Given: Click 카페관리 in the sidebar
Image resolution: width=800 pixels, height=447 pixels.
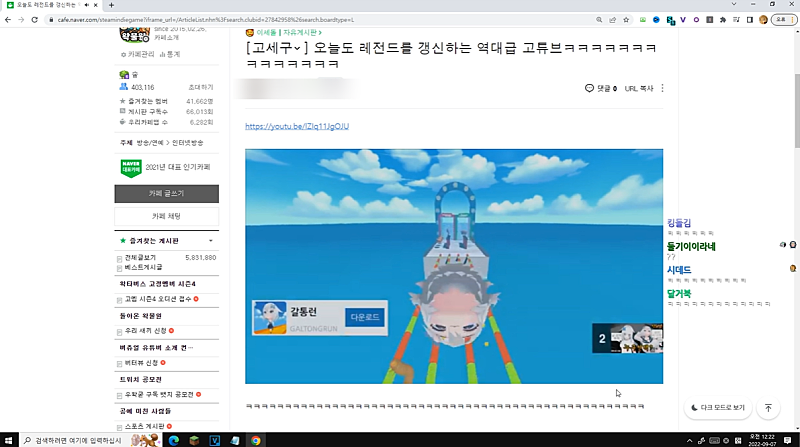Looking at the screenshot, I should tap(138, 54).
